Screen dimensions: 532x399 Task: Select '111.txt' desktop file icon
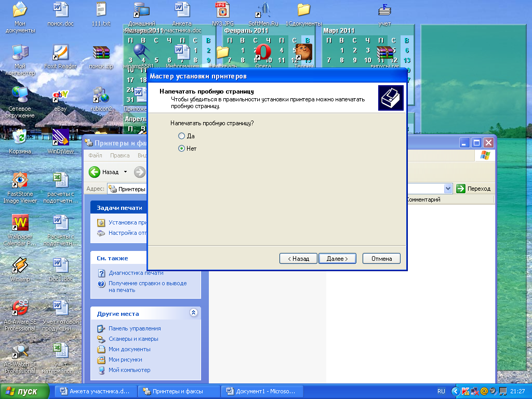pyautogui.click(x=101, y=14)
